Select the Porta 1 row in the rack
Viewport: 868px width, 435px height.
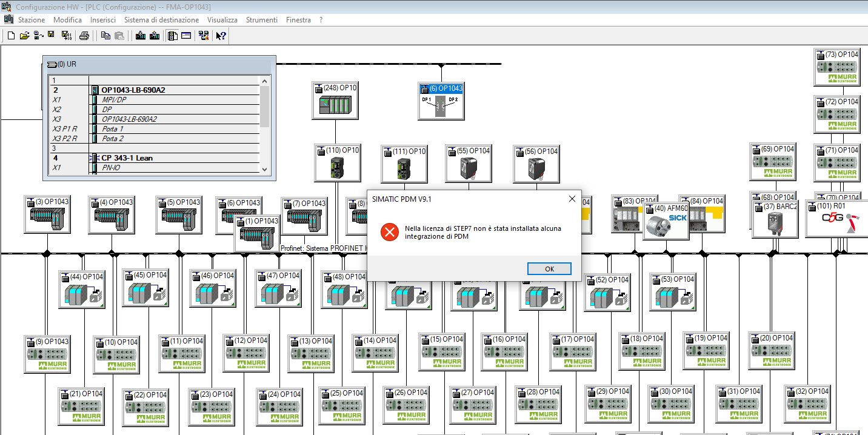pyautogui.click(x=154, y=129)
